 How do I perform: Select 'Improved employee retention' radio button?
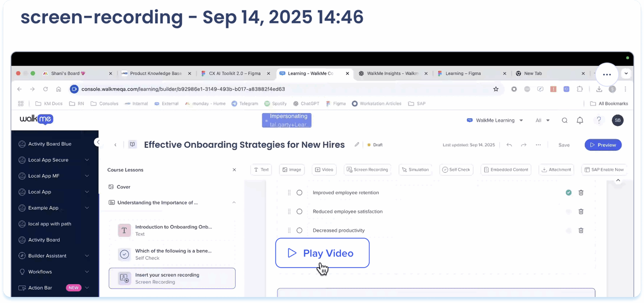pyautogui.click(x=299, y=193)
